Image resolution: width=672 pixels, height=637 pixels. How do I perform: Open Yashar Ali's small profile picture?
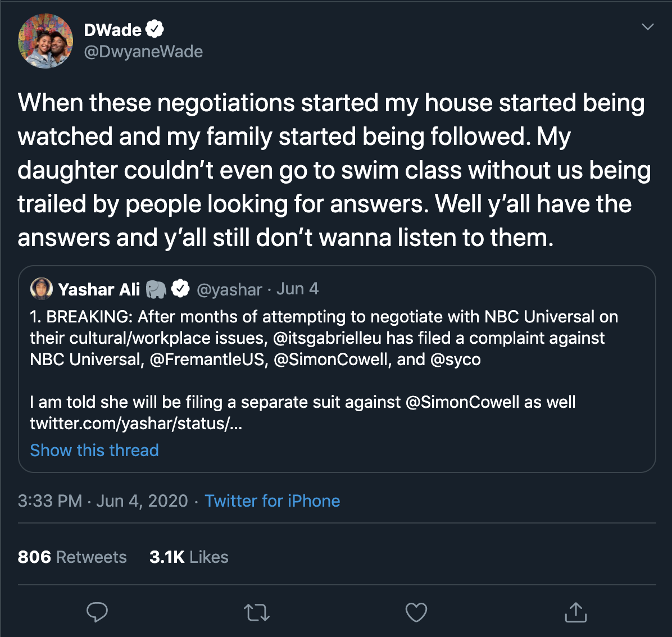coord(42,289)
